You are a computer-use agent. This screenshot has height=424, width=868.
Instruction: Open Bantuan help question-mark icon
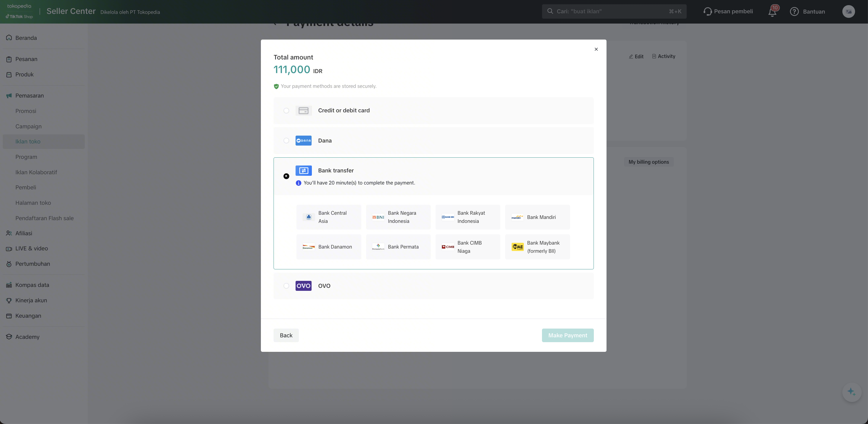click(x=794, y=12)
